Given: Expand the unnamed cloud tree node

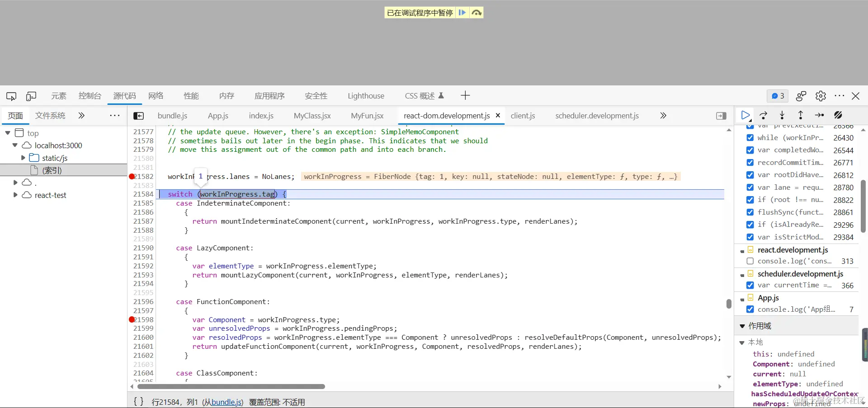Looking at the screenshot, I should [x=15, y=183].
